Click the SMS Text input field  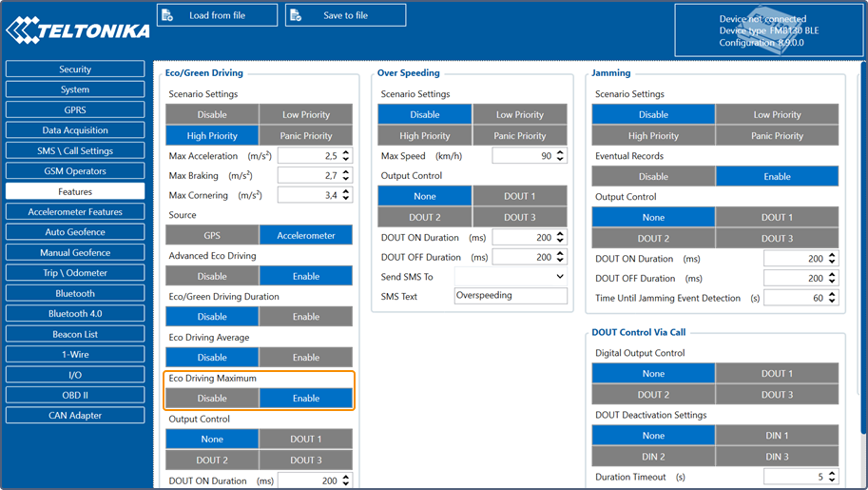click(510, 296)
